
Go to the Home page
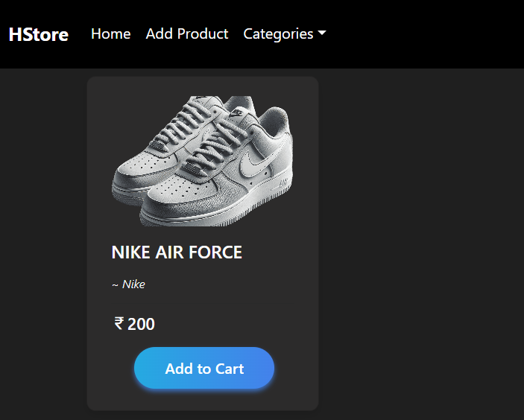(110, 34)
